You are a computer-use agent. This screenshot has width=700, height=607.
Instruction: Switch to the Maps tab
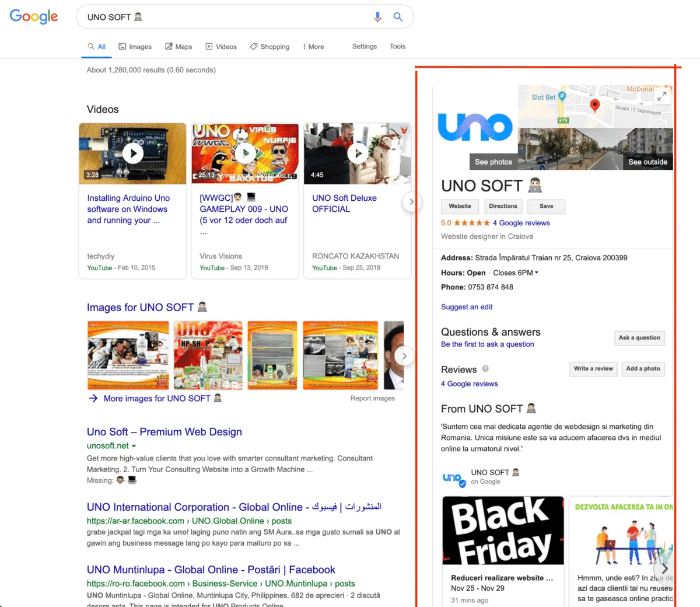tap(178, 47)
